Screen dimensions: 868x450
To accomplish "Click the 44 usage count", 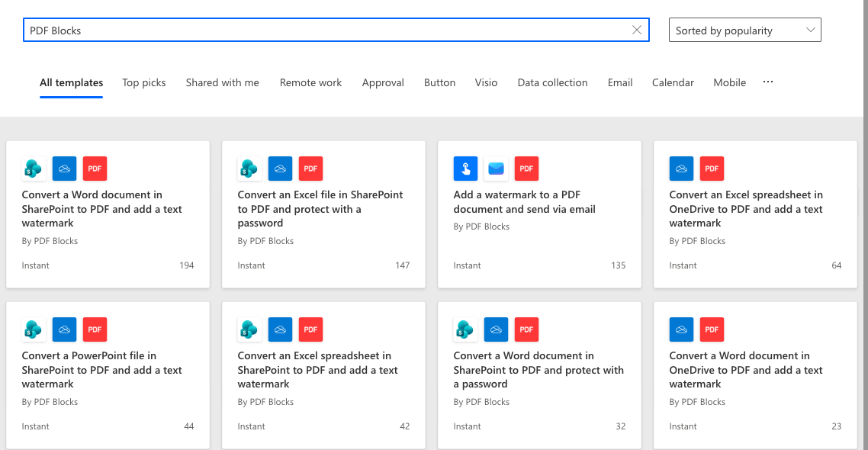I will click(x=188, y=426).
